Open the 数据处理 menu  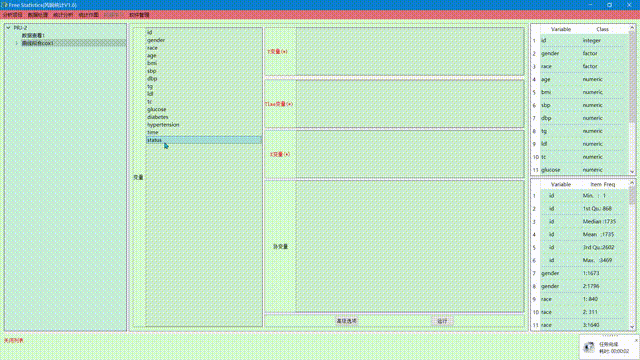tap(38, 15)
